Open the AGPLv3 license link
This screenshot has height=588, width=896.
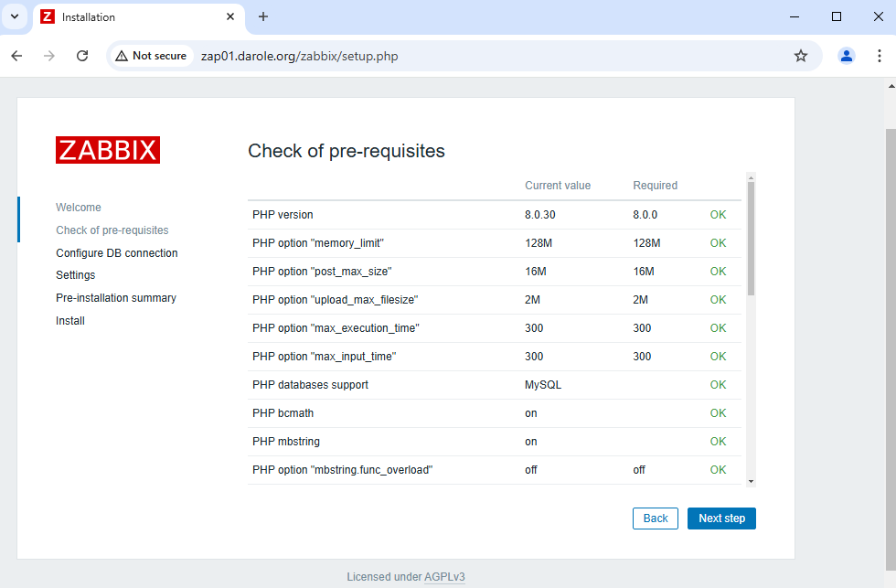tap(444, 577)
